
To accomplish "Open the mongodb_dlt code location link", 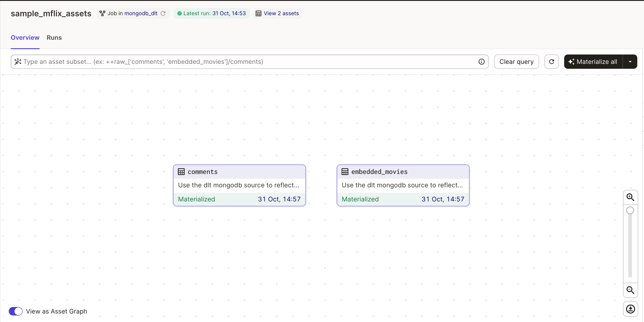I will point(141,13).
